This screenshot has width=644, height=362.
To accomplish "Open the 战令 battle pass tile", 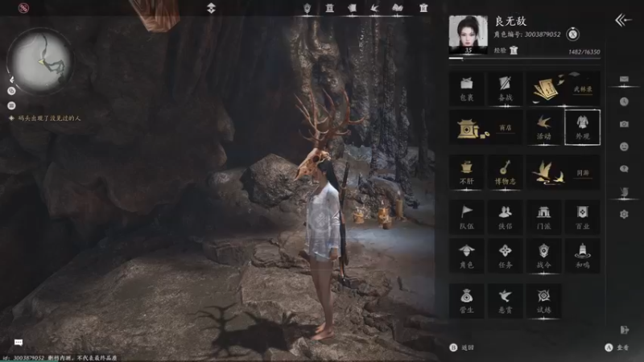I will coord(544,256).
